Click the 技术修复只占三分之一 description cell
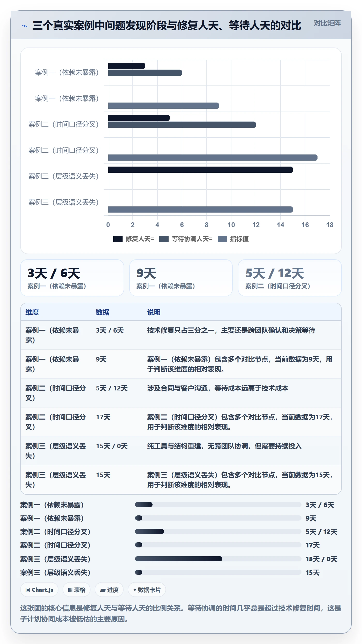Image resolution: width=362 pixels, height=644 pixels. (x=231, y=330)
